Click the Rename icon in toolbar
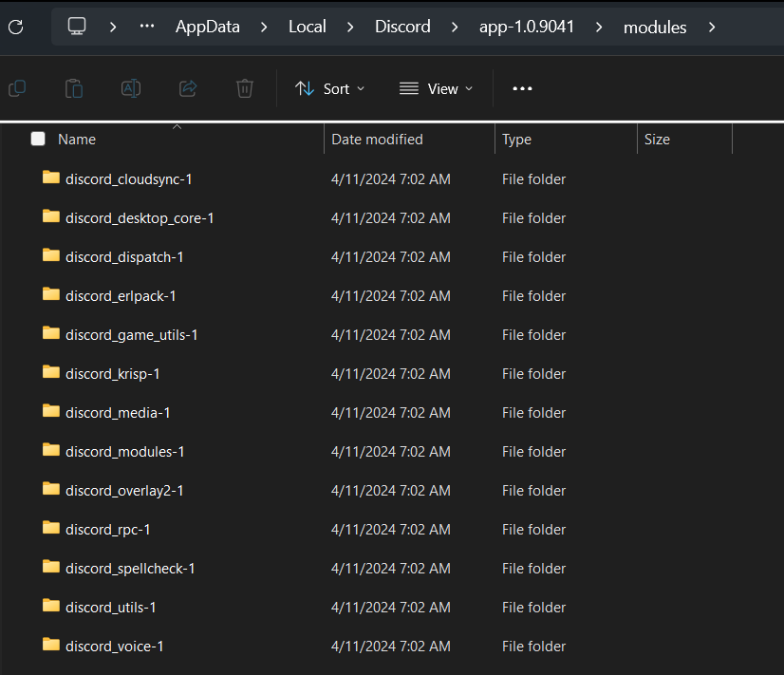The width and height of the screenshot is (784, 675). [131, 88]
